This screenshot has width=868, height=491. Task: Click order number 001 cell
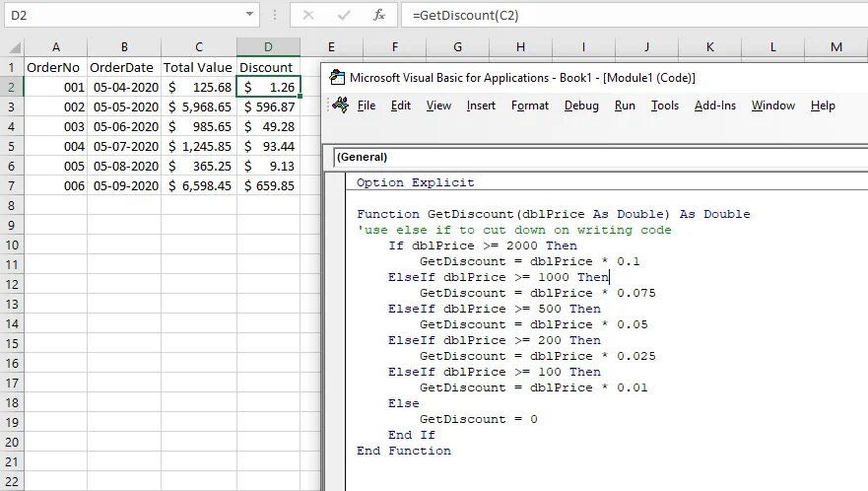pos(55,87)
